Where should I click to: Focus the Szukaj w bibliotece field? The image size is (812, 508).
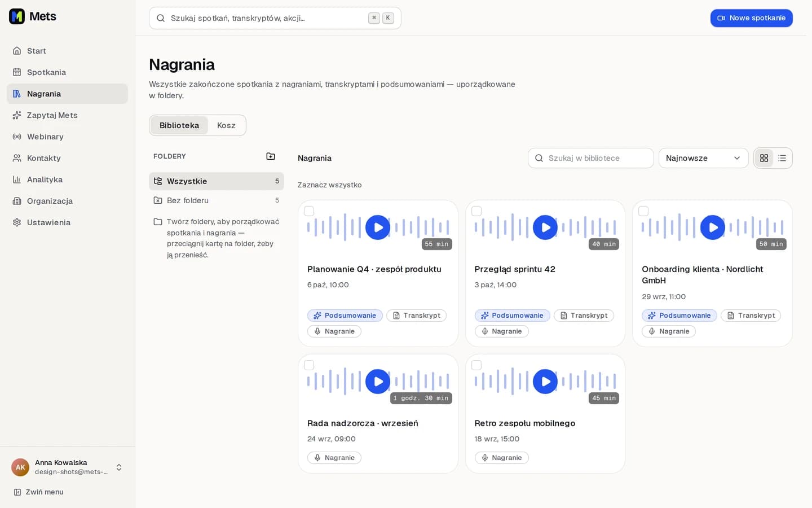(591, 158)
